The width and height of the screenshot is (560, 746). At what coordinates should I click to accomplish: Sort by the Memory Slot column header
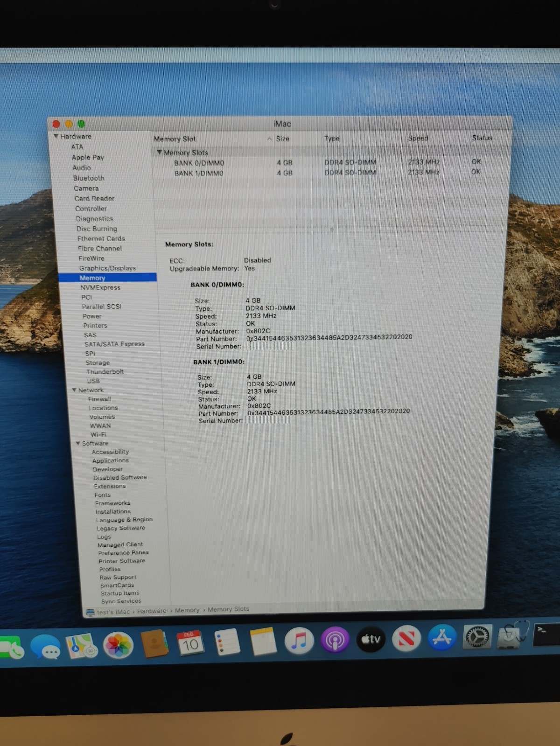[175, 139]
